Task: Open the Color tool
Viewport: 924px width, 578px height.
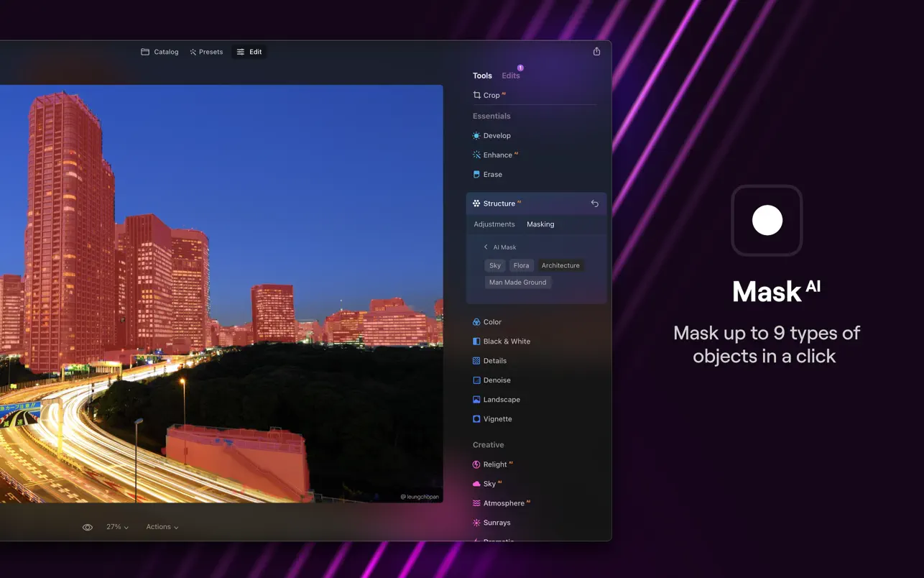Action: [491, 322]
